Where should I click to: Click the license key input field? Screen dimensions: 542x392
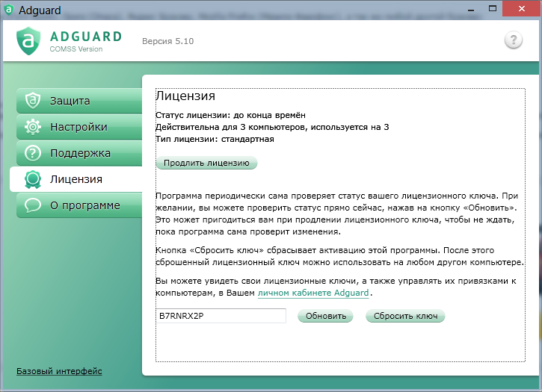pyautogui.click(x=221, y=316)
